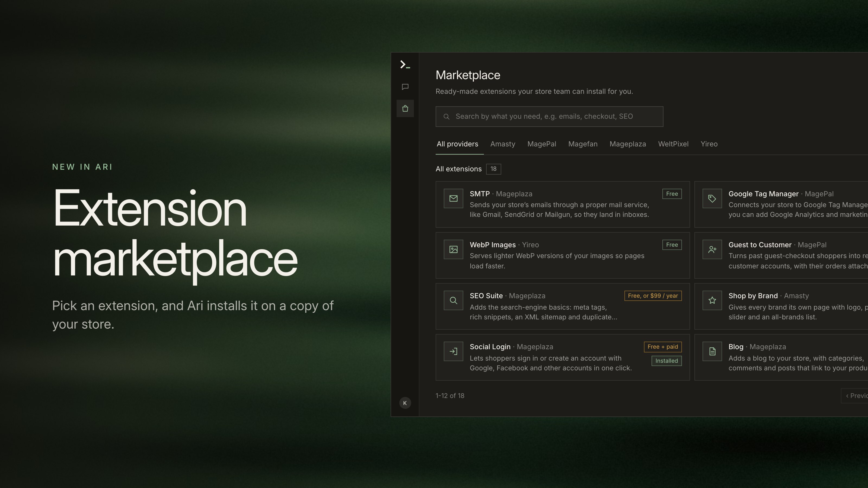
Task: Select the marketplace shopping bag icon
Action: (x=405, y=108)
